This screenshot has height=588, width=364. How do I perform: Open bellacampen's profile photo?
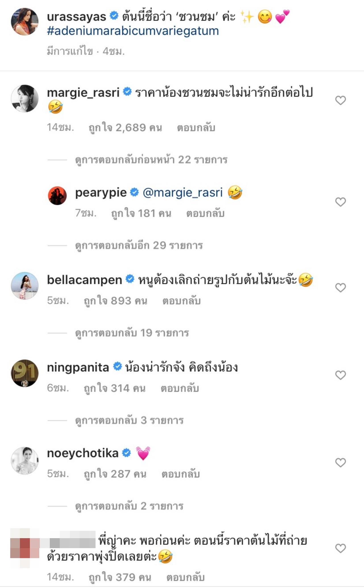coord(24,286)
